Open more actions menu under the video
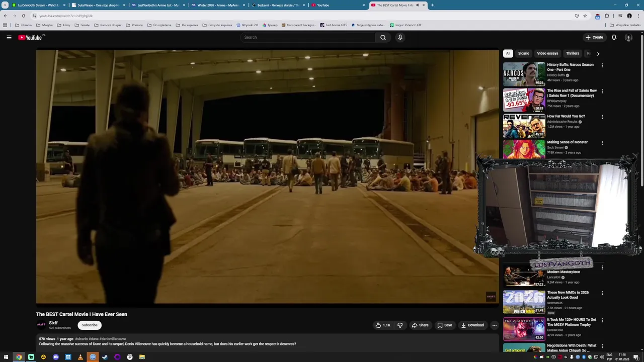This screenshot has height=362, width=644. [x=494, y=325]
